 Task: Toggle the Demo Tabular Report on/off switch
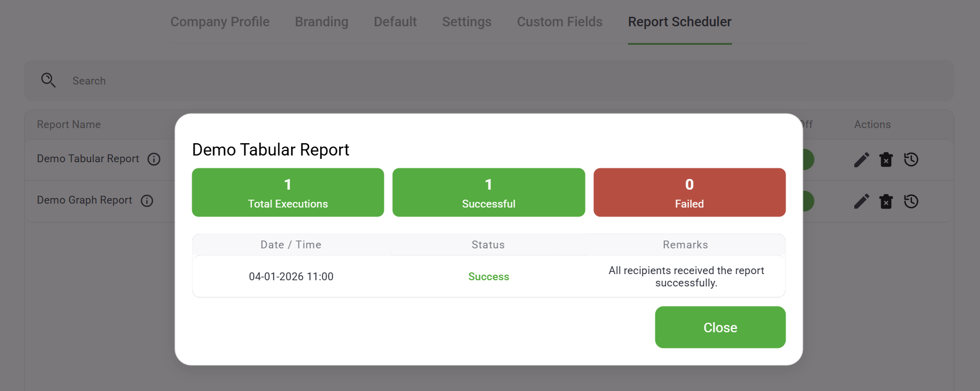[x=808, y=160]
